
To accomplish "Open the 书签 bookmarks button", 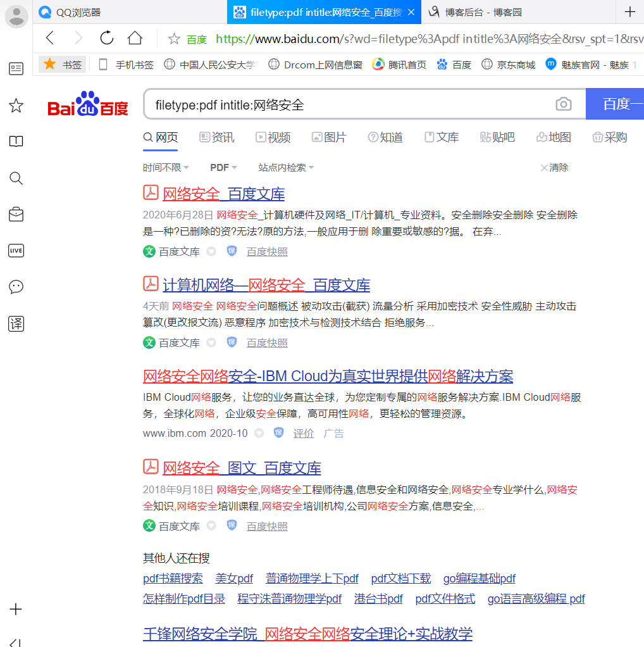I will pos(62,65).
